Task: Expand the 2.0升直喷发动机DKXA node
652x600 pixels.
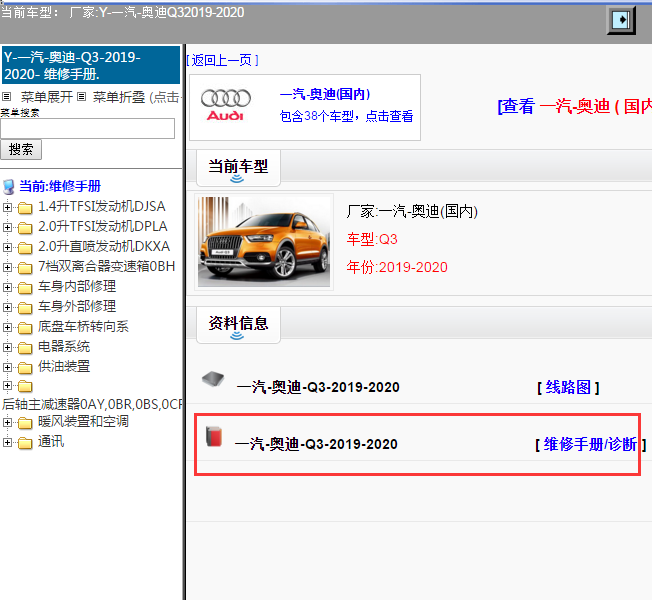Action: coord(7,247)
